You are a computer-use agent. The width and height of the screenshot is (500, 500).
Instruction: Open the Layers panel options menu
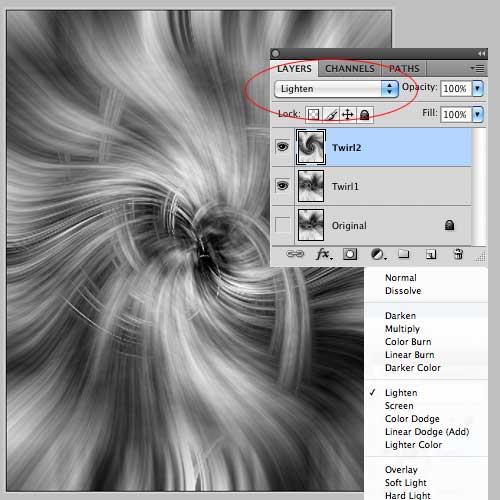point(477,68)
